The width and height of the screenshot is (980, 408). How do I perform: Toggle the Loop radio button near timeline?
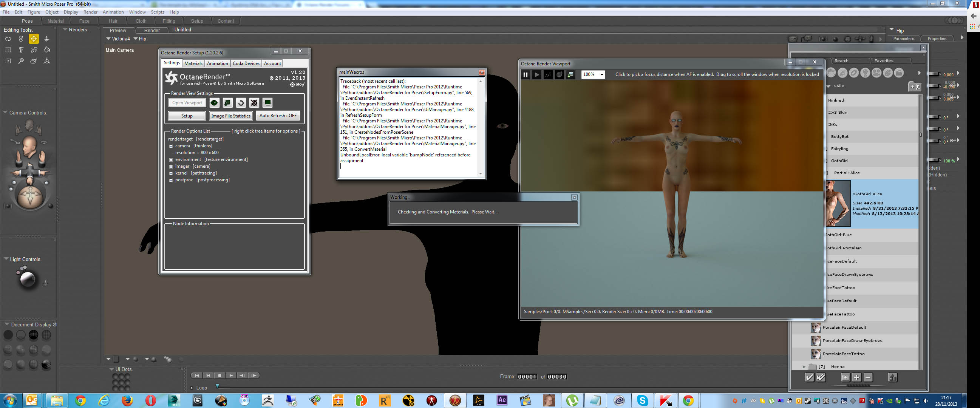192,388
